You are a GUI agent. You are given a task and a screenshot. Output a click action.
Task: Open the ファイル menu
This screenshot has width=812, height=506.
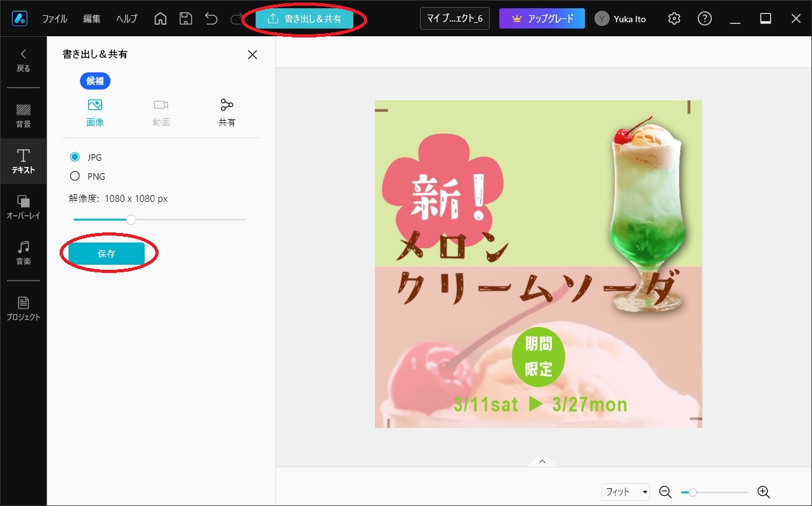55,19
